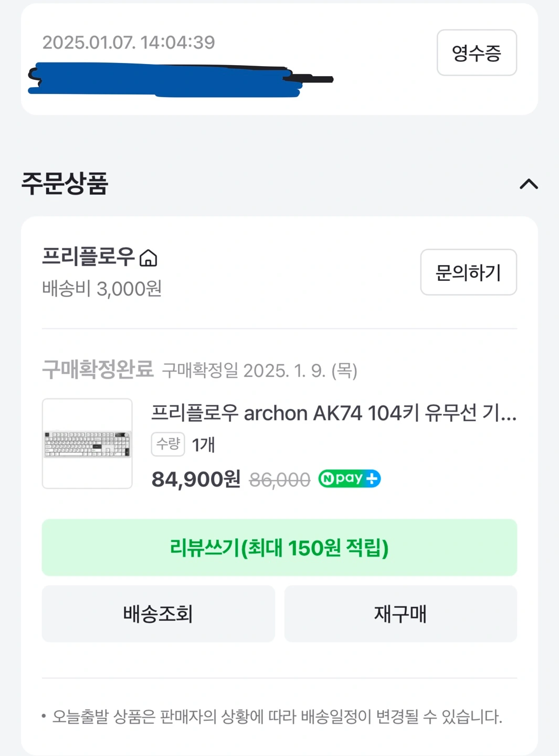Screen dimensions: 559x756
Task: Tap the 2025.01.07 order timestamp
Action: point(129,43)
